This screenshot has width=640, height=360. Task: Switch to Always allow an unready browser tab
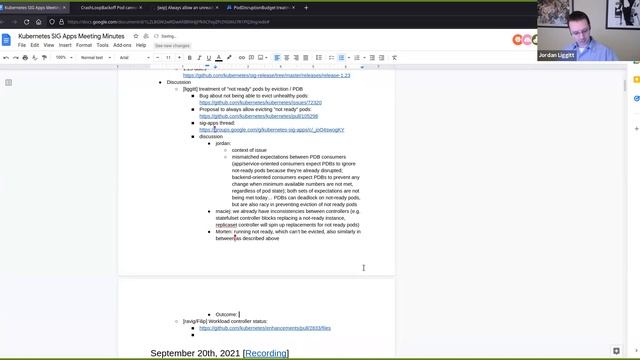[x=184, y=8]
